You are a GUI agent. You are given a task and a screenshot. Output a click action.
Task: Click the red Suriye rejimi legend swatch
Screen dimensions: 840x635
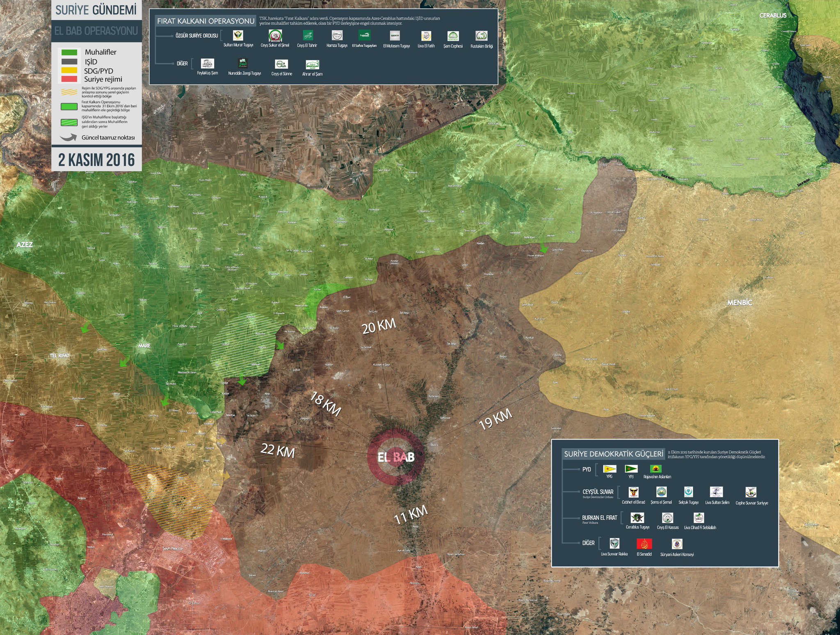click(x=69, y=79)
